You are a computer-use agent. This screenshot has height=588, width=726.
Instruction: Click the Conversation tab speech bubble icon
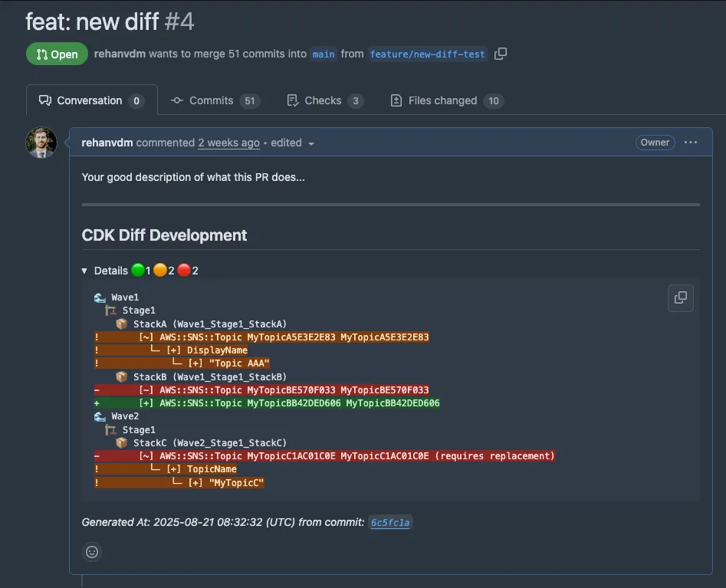[x=45, y=100]
